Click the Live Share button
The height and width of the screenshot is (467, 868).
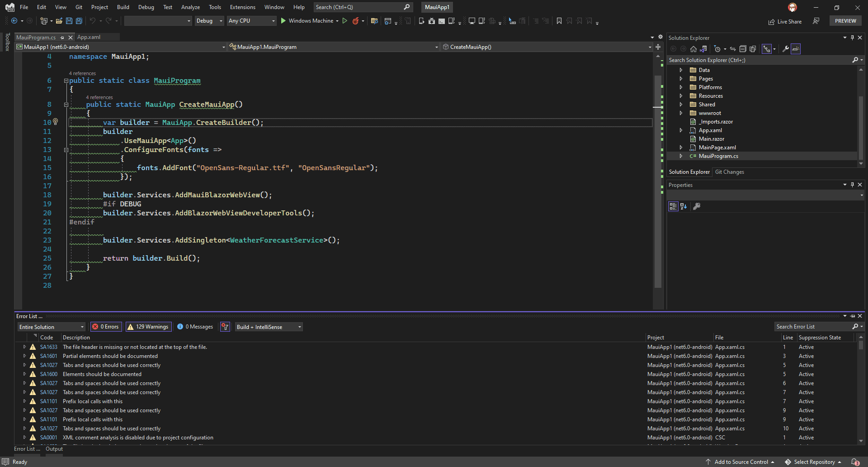(785, 21)
